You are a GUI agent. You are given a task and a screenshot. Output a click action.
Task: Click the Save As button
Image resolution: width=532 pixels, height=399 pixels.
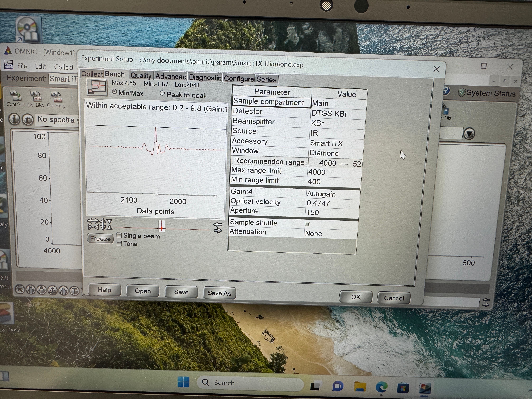click(x=219, y=293)
